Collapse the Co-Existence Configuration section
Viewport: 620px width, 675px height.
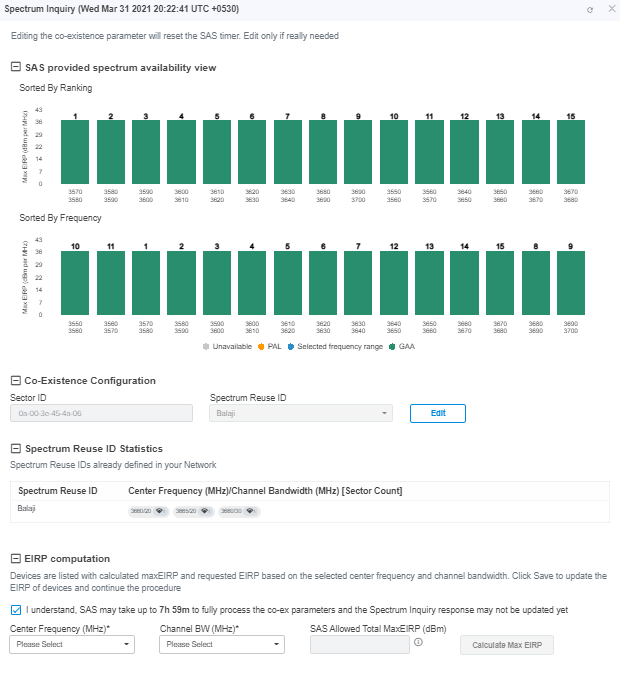pyautogui.click(x=15, y=381)
